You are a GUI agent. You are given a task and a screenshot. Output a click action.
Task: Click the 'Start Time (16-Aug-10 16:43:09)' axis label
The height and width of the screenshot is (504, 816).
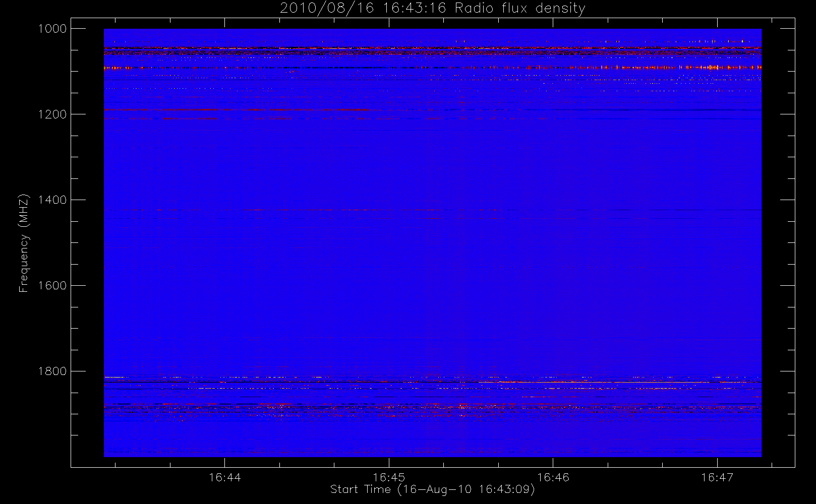click(433, 489)
